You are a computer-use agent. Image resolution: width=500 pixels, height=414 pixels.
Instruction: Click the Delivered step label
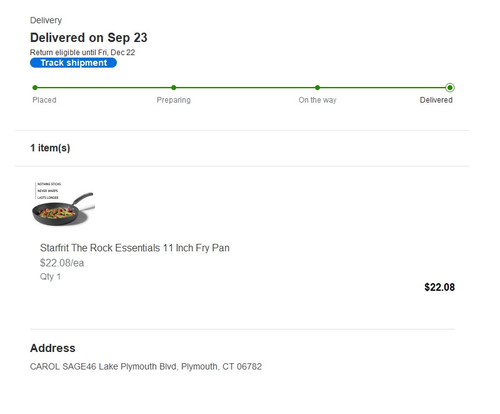pyautogui.click(x=436, y=100)
